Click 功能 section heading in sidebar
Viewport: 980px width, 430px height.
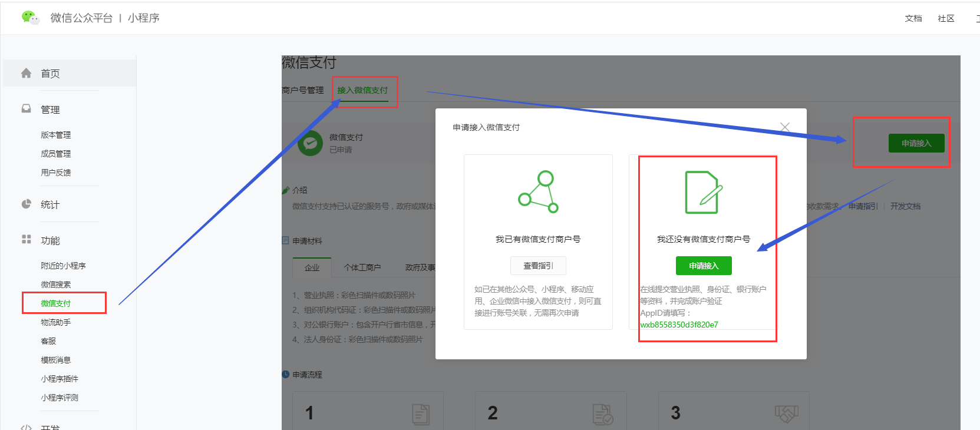50,240
